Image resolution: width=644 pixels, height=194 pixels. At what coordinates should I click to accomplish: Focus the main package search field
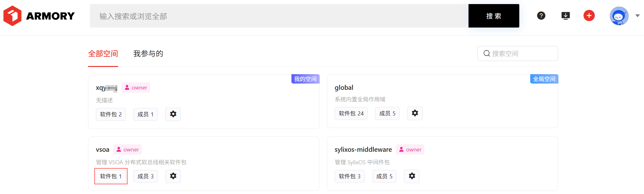(x=279, y=16)
